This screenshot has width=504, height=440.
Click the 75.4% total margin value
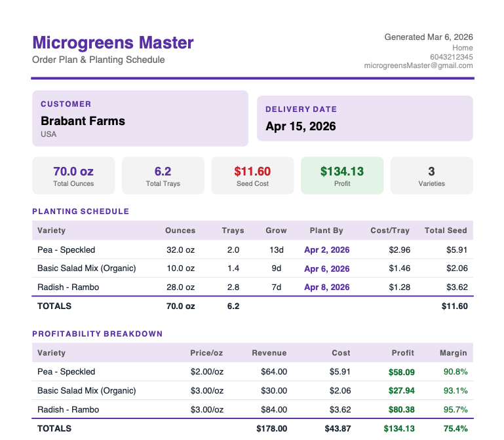pyautogui.click(x=455, y=429)
